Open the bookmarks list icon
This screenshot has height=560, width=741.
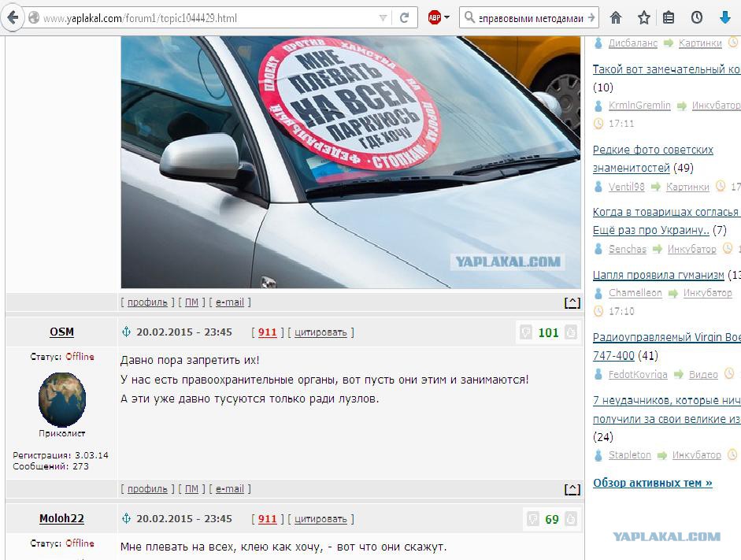click(669, 18)
